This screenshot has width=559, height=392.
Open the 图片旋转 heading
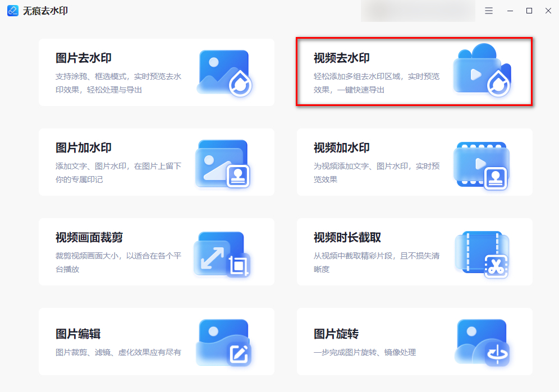click(336, 334)
